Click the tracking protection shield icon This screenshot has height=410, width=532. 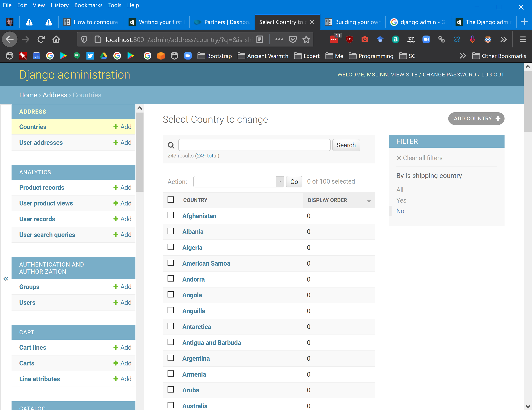point(84,39)
